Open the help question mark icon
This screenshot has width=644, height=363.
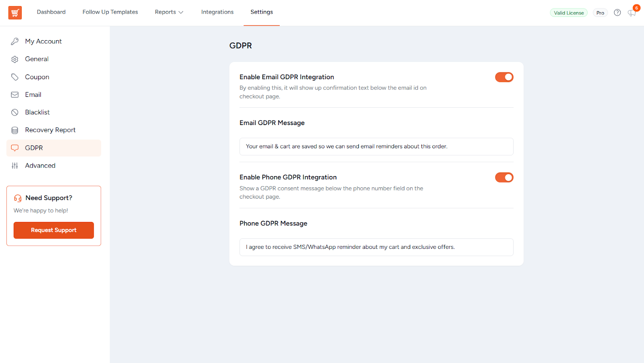(x=617, y=12)
